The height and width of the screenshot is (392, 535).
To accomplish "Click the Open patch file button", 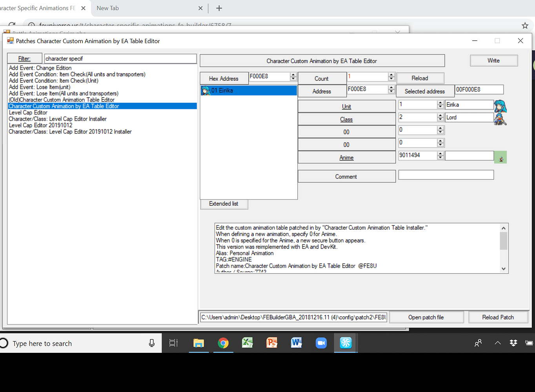I will pyautogui.click(x=426, y=317).
